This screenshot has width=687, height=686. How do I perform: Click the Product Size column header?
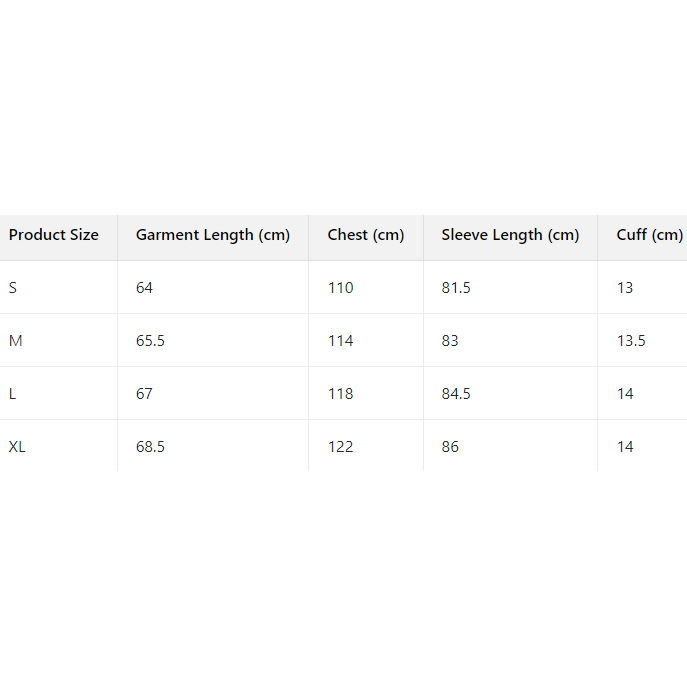[54, 235]
